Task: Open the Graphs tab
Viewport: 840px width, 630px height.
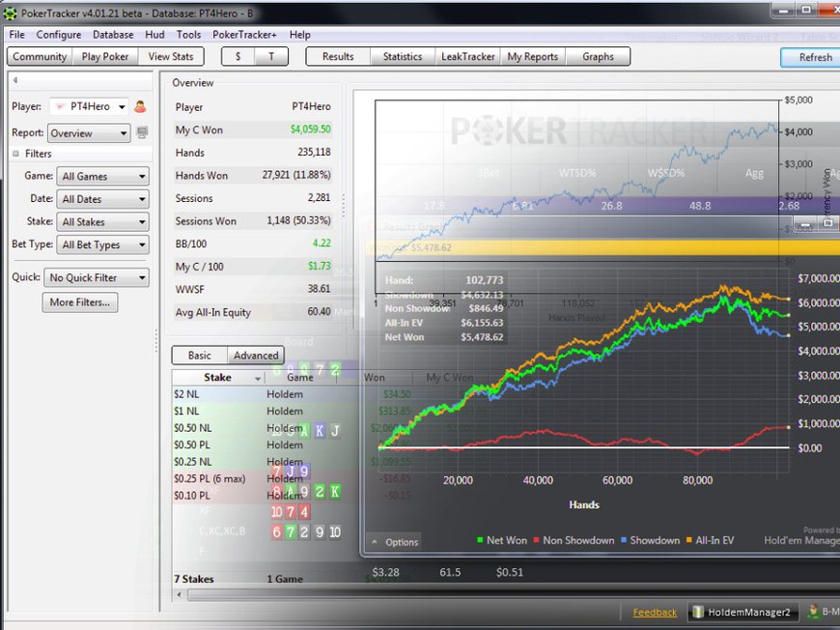Action: pyautogui.click(x=598, y=56)
